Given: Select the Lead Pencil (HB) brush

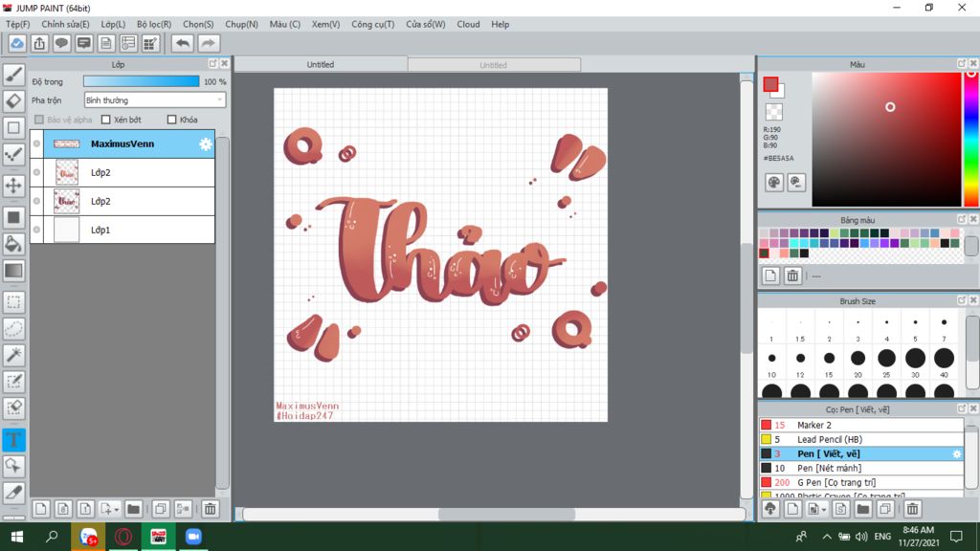Looking at the screenshot, I should [x=861, y=439].
